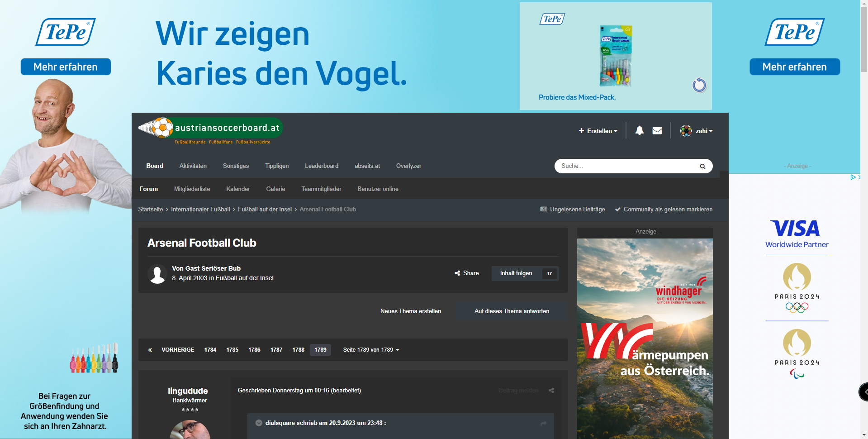Click left TePe Mehr erfahren button
This screenshot has width=868, height=439.
click(66, 67)
